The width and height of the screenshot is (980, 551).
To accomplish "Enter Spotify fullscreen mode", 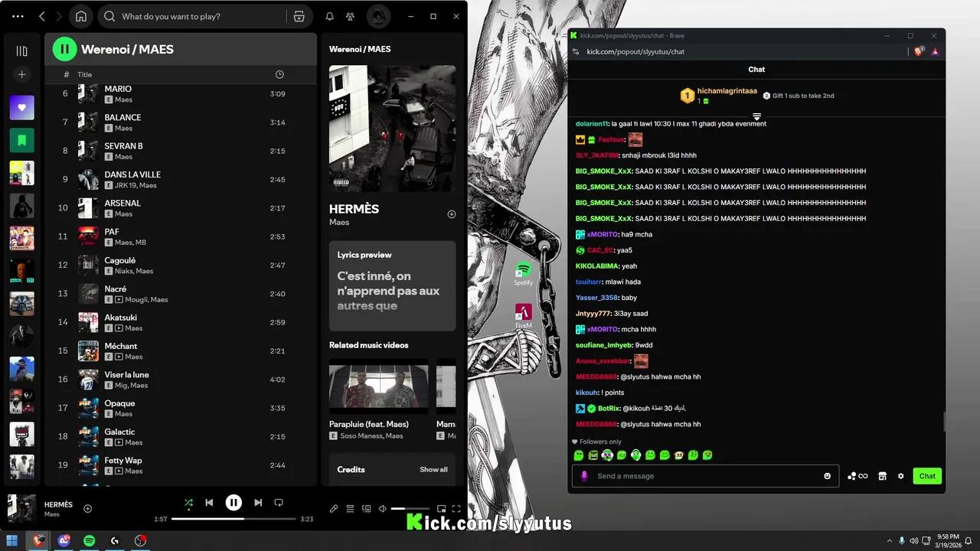I will 456,509.
